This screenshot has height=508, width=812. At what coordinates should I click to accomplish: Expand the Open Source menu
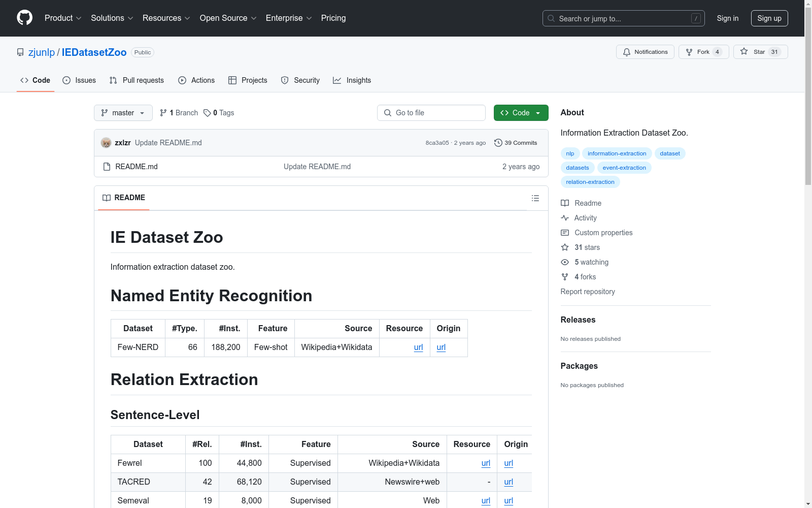[228, 18]
